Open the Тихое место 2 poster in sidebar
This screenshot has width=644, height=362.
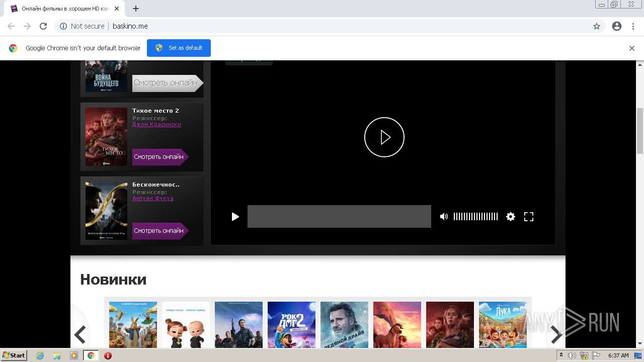(106, 137)
